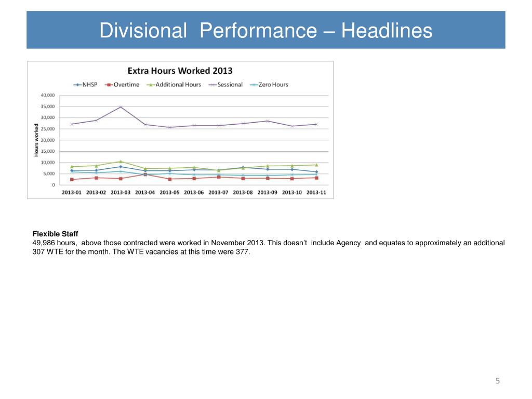Click the Sessional peak point at 2013-03
Viewport: 532px width, 399px height.
[121, 107]
